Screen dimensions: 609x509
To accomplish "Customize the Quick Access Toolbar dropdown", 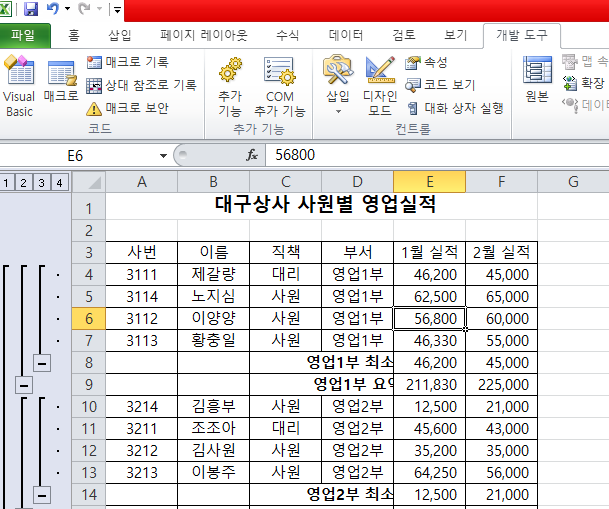I will [x=117, y=9].
